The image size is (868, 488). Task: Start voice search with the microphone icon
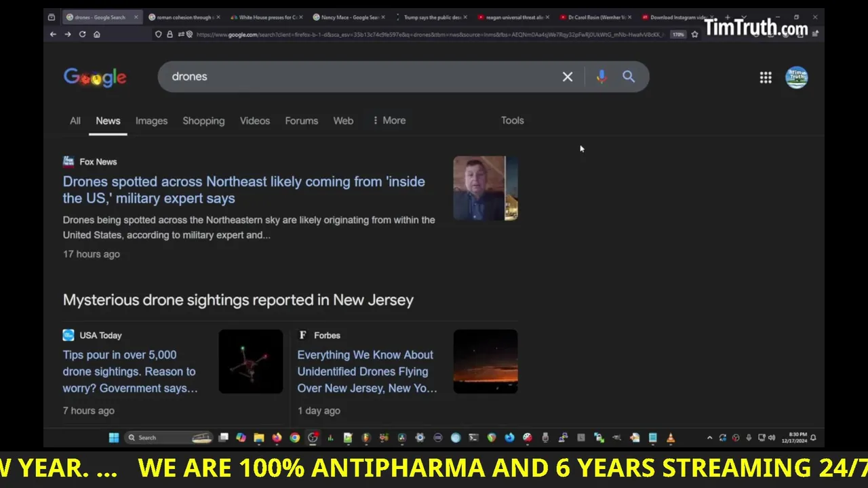click(601, 77)
